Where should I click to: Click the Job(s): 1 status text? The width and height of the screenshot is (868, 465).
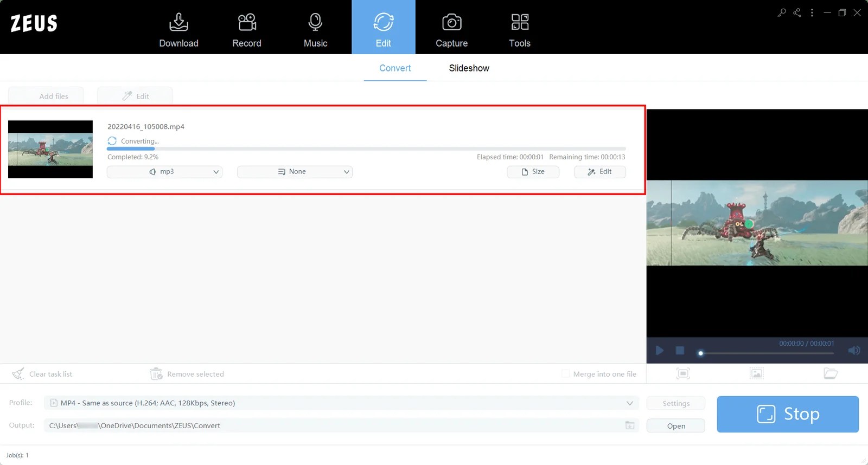pyautogui.click(x=17, y=455)
